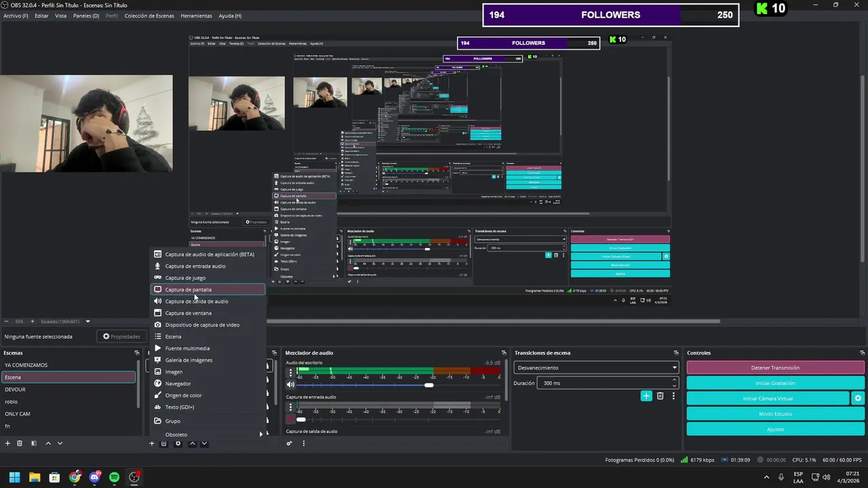The height and width of the screenshot is (488, 868).
Task: Open File Explorer from the taskbar
Action: click(35, 477)
